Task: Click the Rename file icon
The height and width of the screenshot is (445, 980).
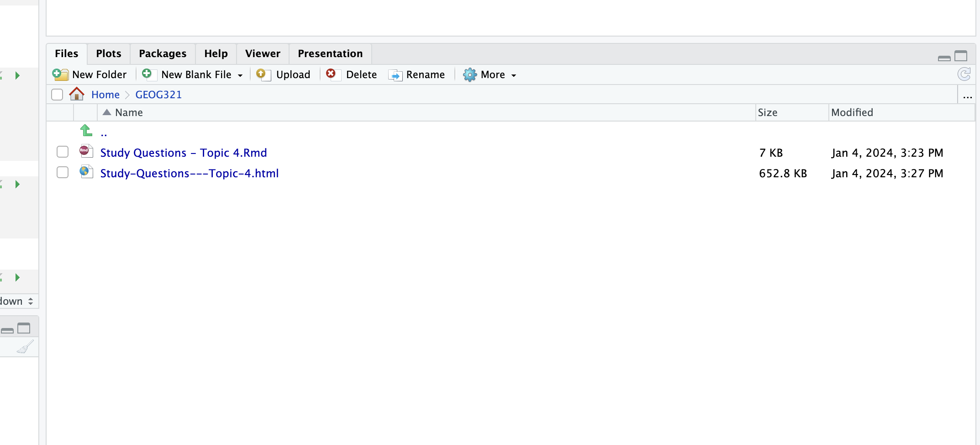Action: [395, 74]
